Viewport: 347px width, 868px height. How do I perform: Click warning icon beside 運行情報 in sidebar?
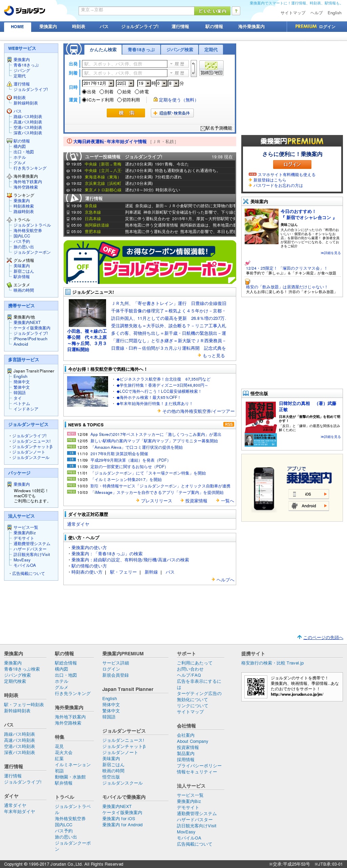(x=9, y=84)
